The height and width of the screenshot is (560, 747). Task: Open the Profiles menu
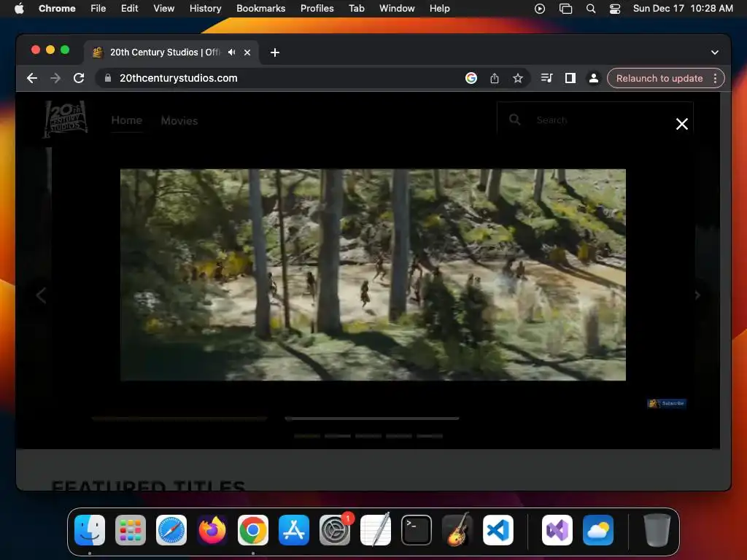click(317, 8)
